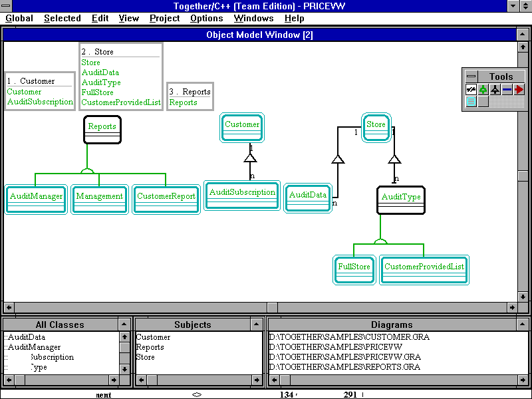Click the All Classes panel header arrow

click(x=124, y=324)
